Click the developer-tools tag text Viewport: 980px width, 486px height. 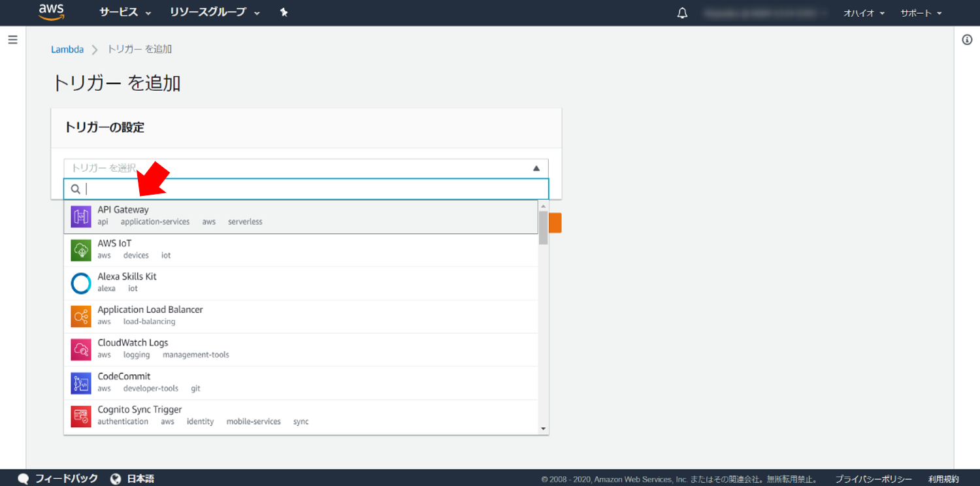coord(151,388)
